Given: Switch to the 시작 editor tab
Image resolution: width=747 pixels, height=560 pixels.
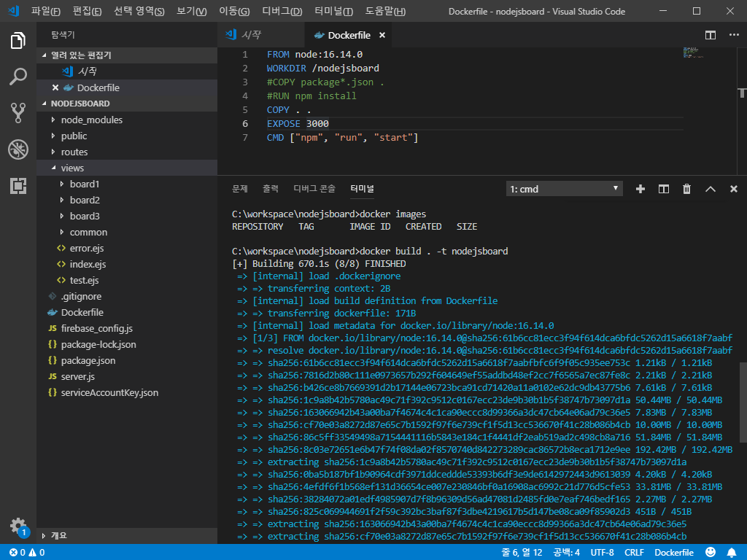Looking at the screenshot, I should 261,35.
